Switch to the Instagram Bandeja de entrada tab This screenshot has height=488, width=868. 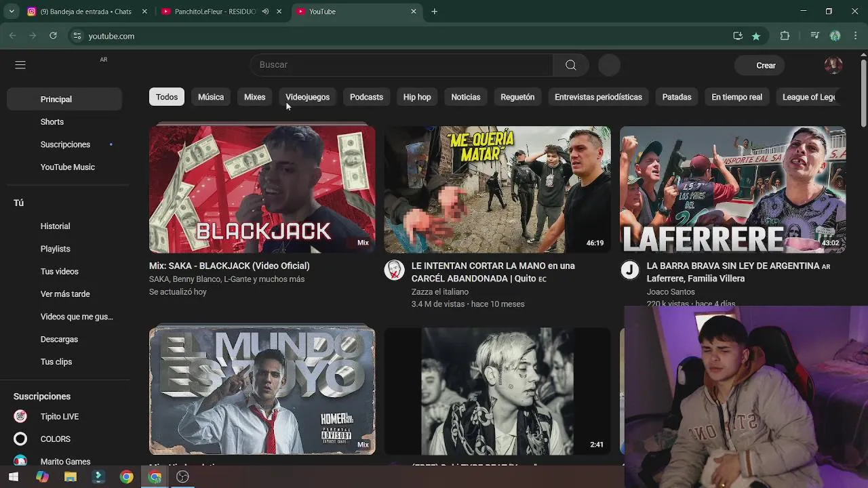click(x=85, y=12)
